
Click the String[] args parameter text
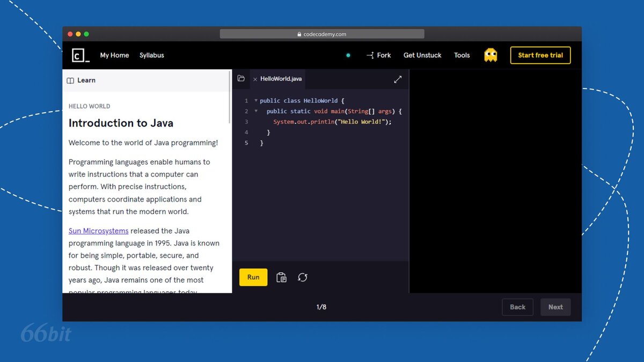coord(370,111)
